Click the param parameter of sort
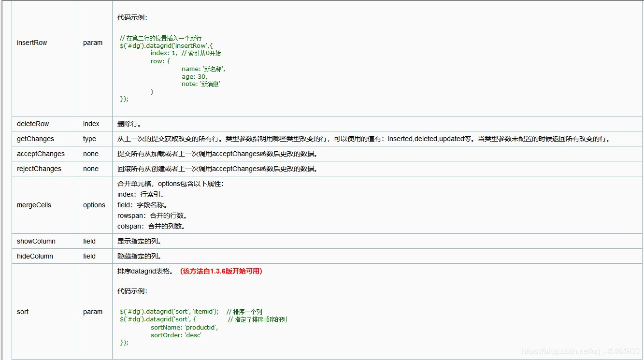This screenshot has height=360, width=644. pyautogui.click(x=93, y=312)
